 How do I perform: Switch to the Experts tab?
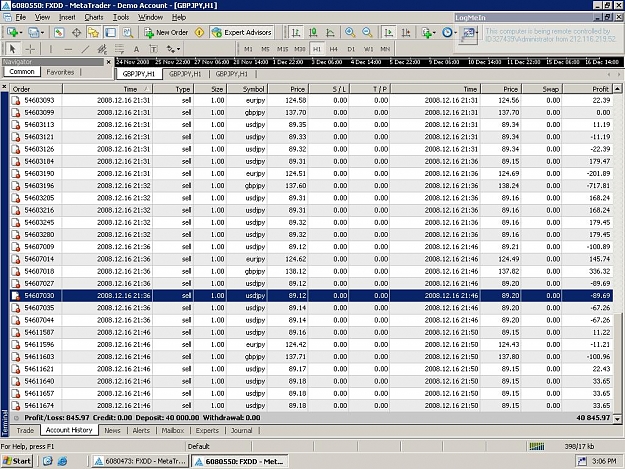click(207, 430)
